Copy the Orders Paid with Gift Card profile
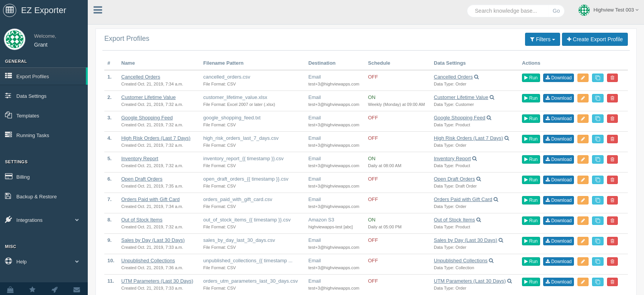This screenshot has width=644, height=295. tap(597, 200)
